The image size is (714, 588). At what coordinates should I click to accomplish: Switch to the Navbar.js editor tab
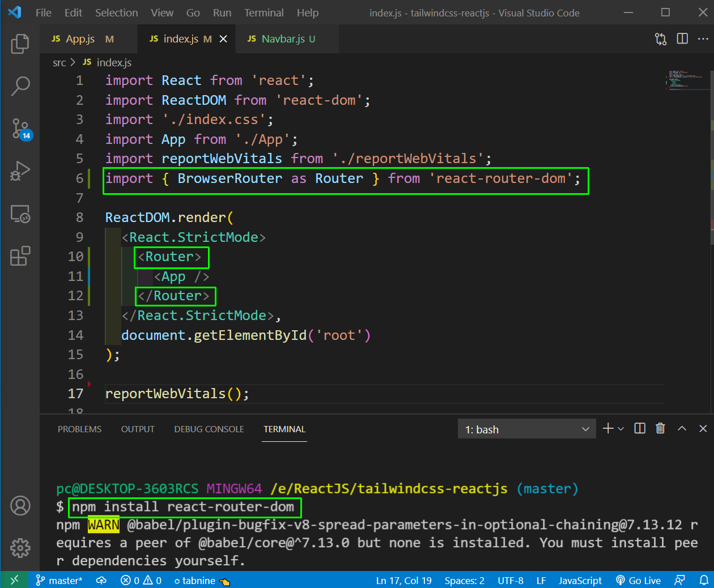(x=287, y=39)
